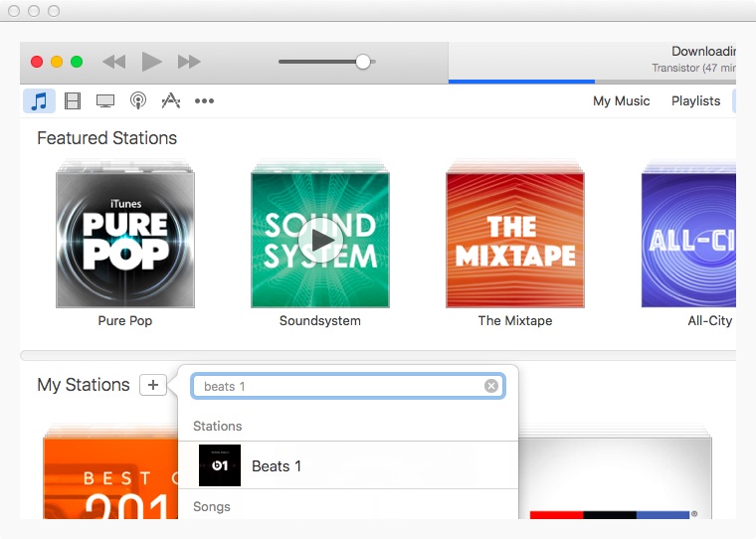Click The Mixtape station label
756x539 pixels.
pyautogui.click(x=515, y=320)
